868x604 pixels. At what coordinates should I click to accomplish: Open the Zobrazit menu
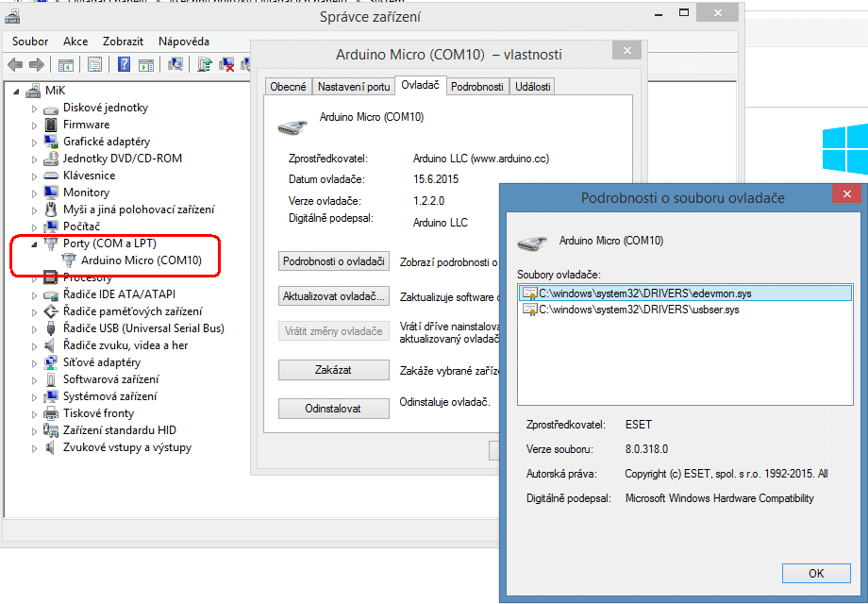coord(123,42)
